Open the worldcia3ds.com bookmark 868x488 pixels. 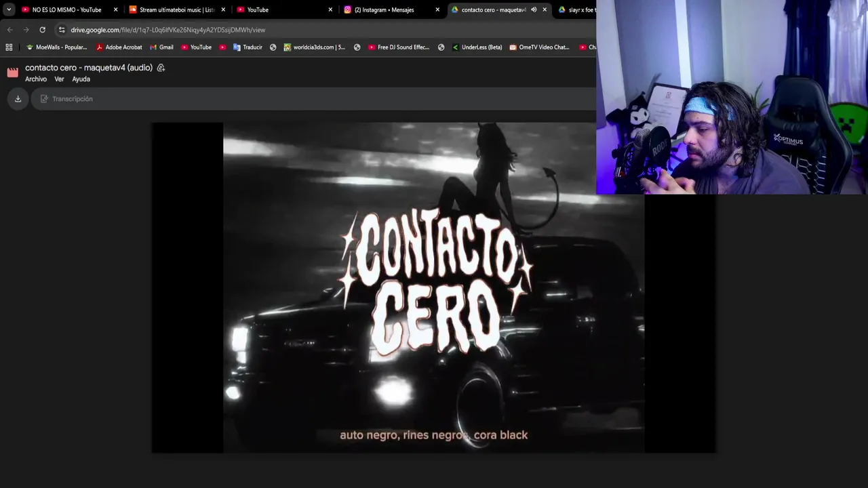pos(314,47)
